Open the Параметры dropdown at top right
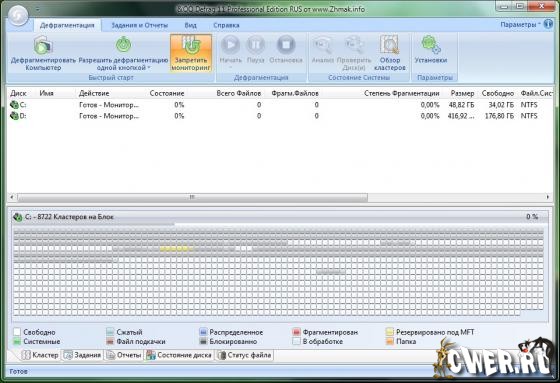Image resolution: width=560 pixels, height=383 pixels. click(520, 25)
